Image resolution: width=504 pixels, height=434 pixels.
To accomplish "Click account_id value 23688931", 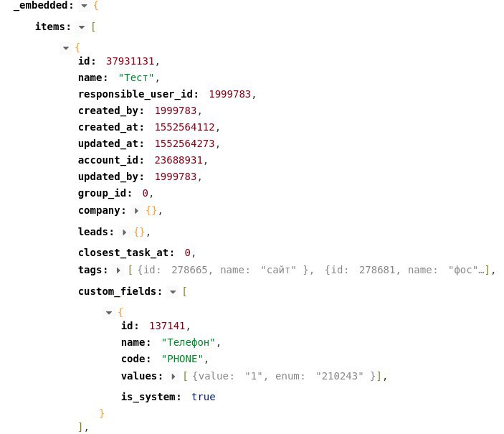I will pos(179,160).
